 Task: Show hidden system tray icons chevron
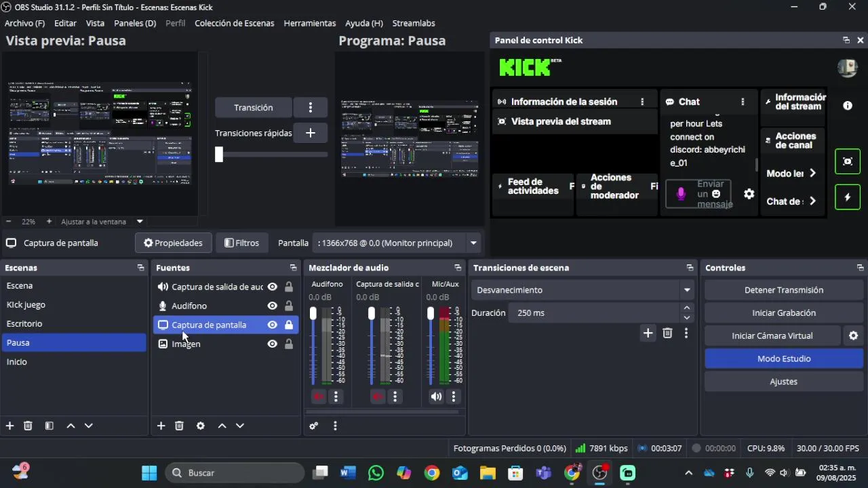688,473
